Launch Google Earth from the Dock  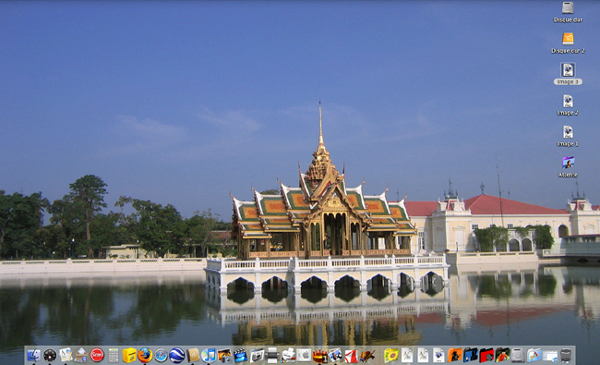[177, 355]
